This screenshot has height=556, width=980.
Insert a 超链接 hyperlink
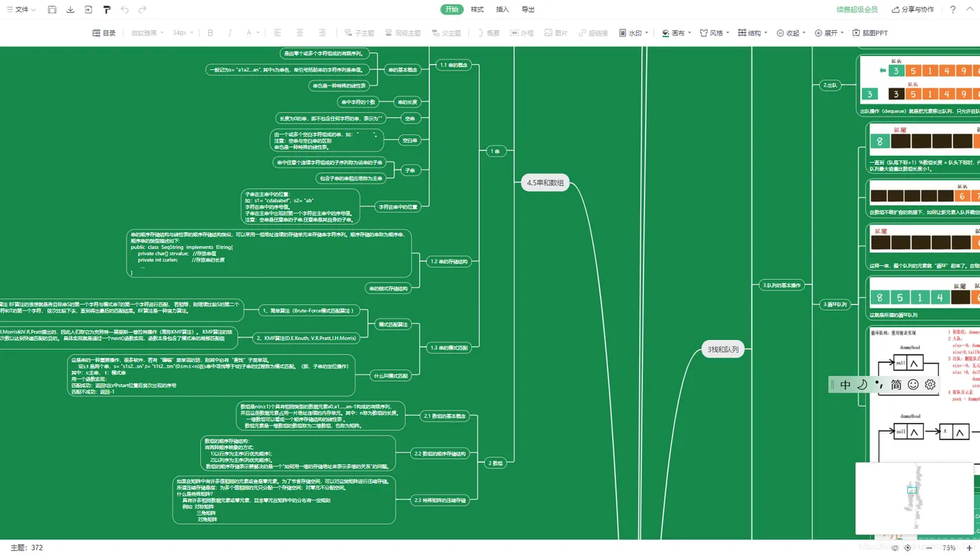tap(593, 33)
